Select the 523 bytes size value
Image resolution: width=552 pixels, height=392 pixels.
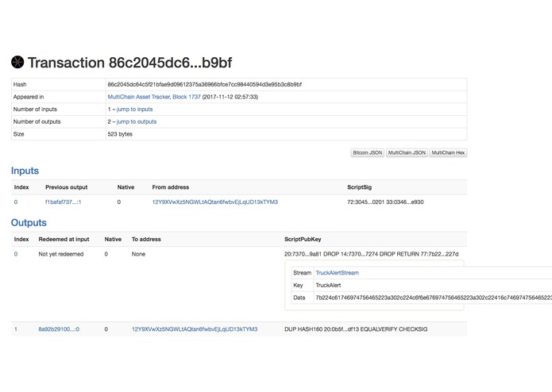click(x=120, y=134)
